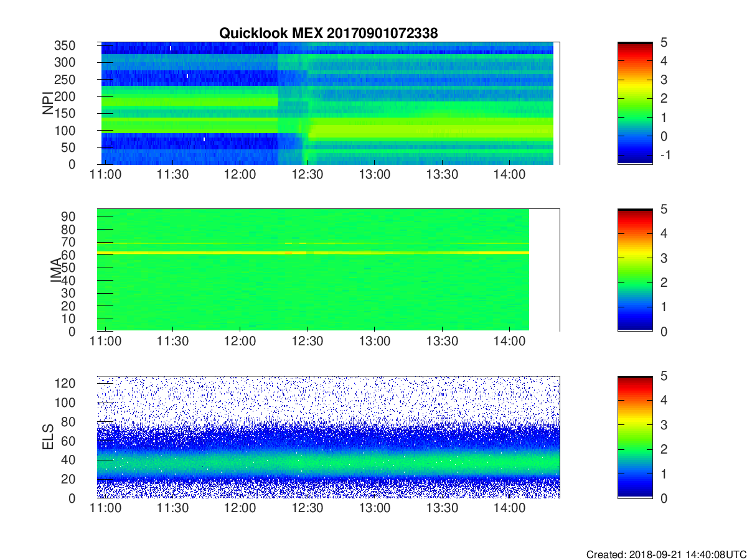Click the 2 label on IMA colorbar
This screenshot has width=747, height=560.
coord(664,282)
